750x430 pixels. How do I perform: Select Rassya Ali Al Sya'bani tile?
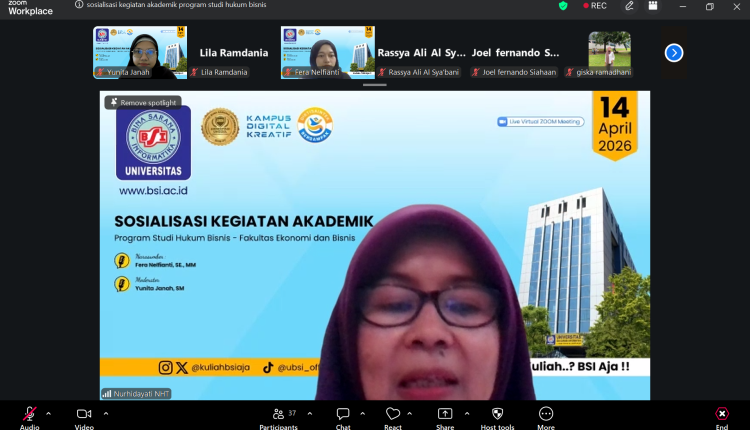[x=421, y=52]
